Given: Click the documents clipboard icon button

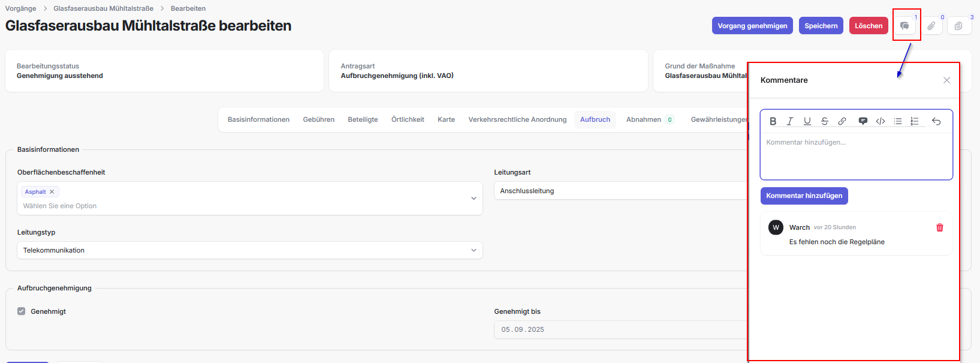Looking at the screenshot, I should [958, 26].
